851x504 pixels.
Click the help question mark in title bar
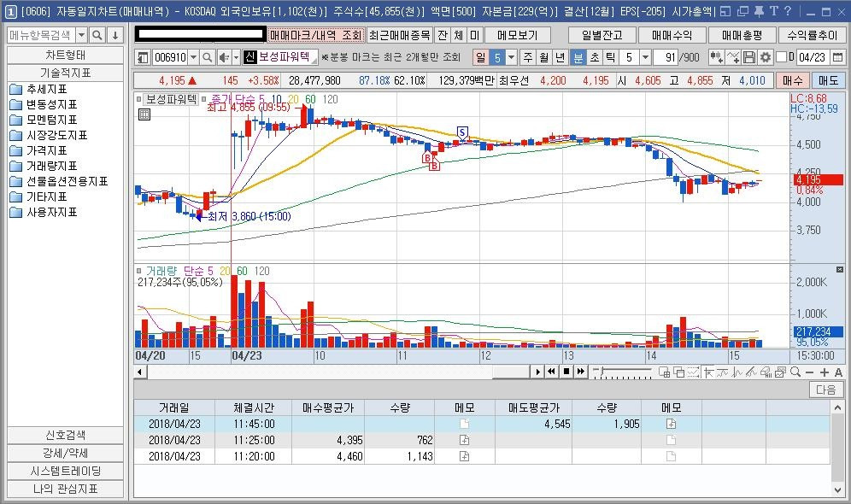click(788, 11)
